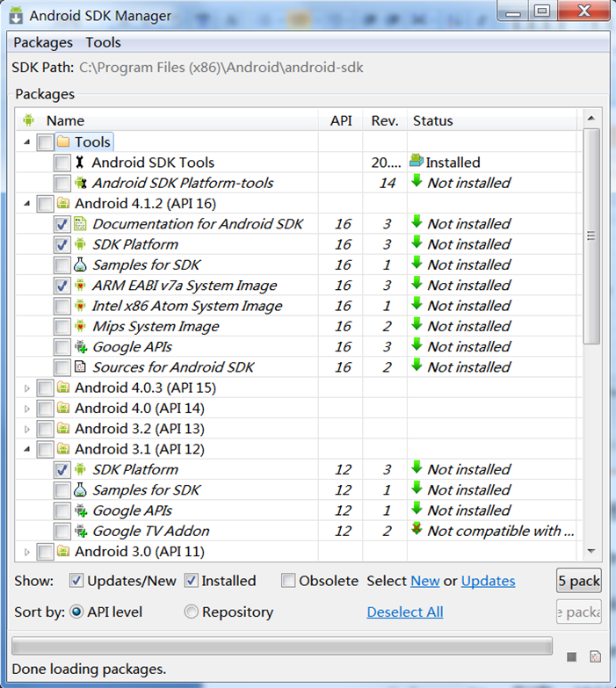The image size is (616, 688).
Task: Sort packages by Repository
Action: coord(192,612)
